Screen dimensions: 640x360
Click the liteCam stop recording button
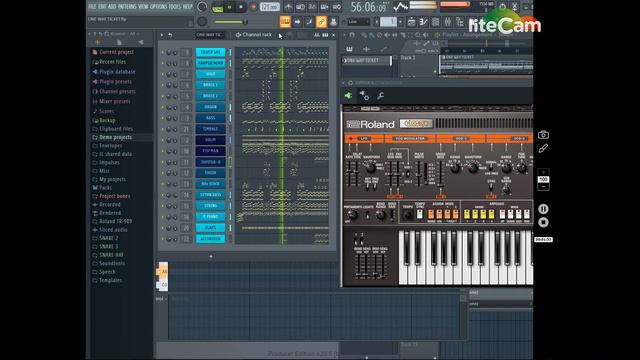click(x=543, y=222)
